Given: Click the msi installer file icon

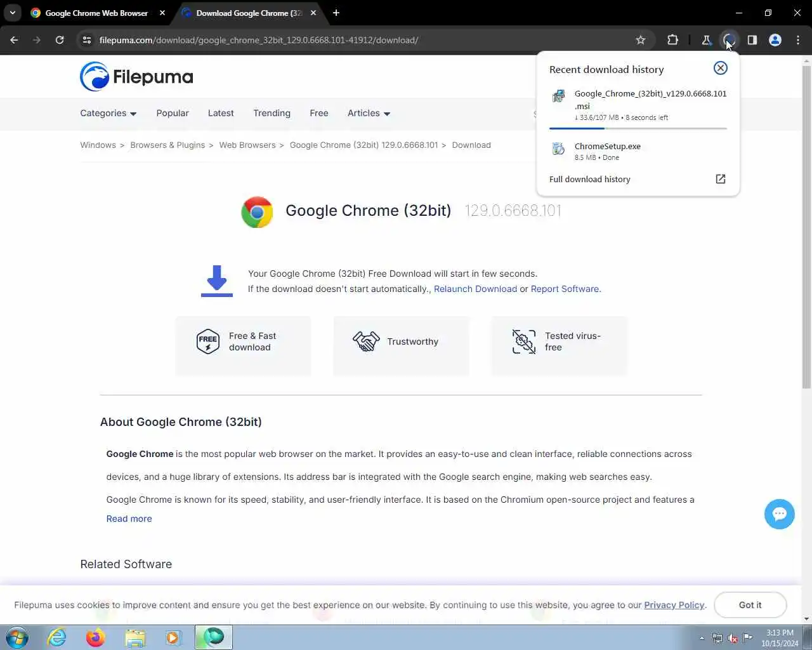Looking at the screenshot, I should [558, 96].
